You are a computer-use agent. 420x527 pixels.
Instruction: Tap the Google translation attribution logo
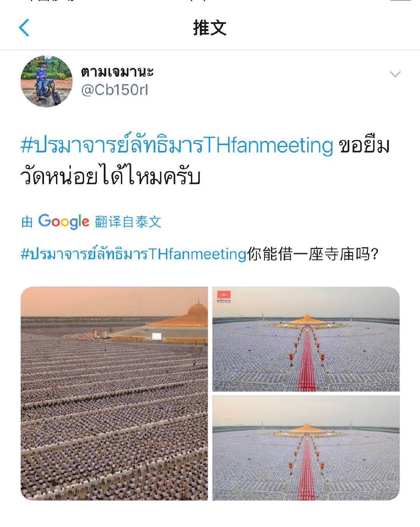(x=64, y=221)
